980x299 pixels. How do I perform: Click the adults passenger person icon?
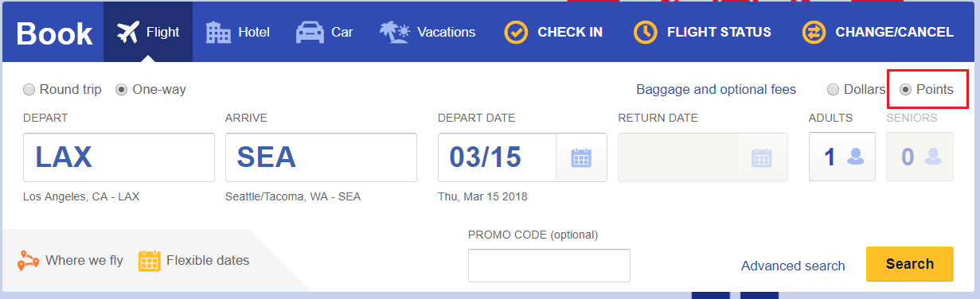click(856, 157)
